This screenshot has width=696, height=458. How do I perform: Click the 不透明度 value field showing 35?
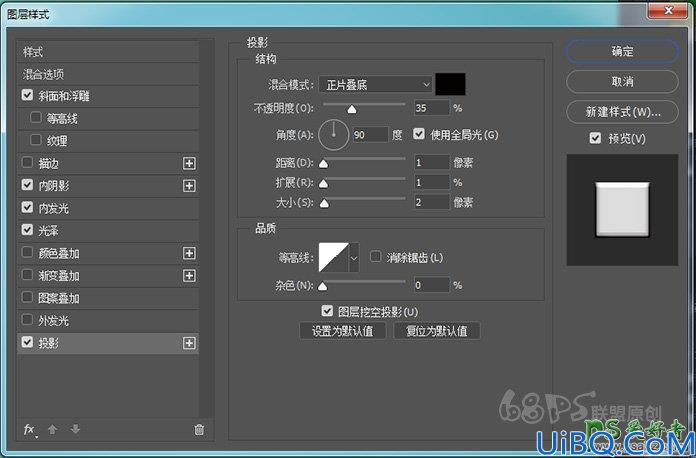pyautogui.click(x=432, y=108)
